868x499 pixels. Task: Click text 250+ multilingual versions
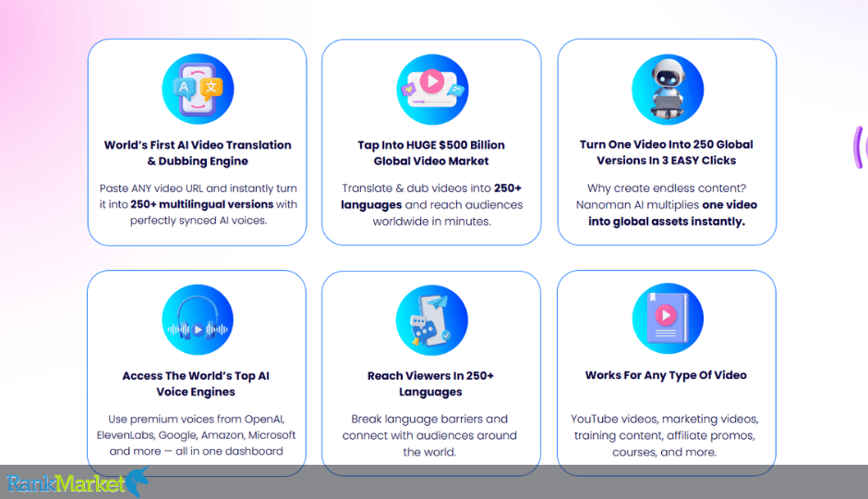(x=202, y=204)
